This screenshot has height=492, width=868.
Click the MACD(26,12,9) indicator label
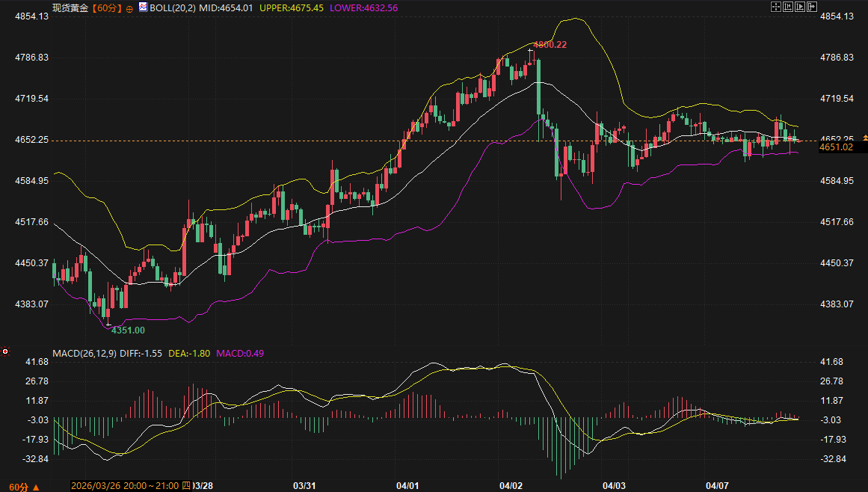coord(85,353)
